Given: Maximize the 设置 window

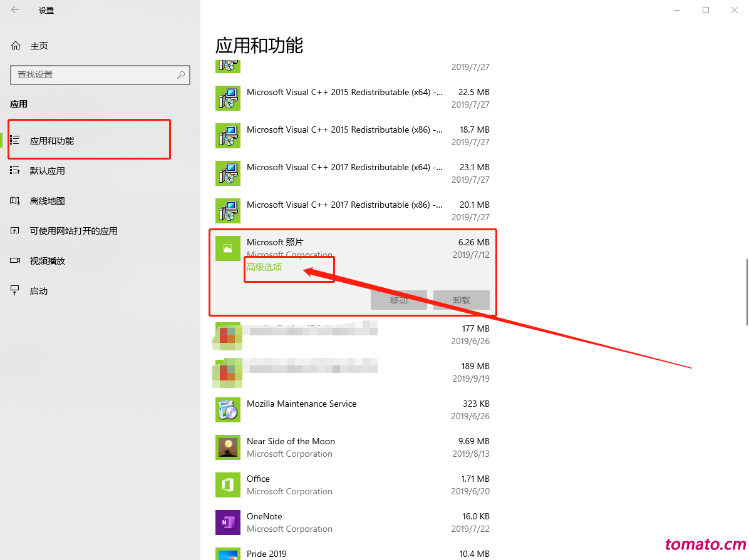Looking at the screenshot, I should point(706,10).
